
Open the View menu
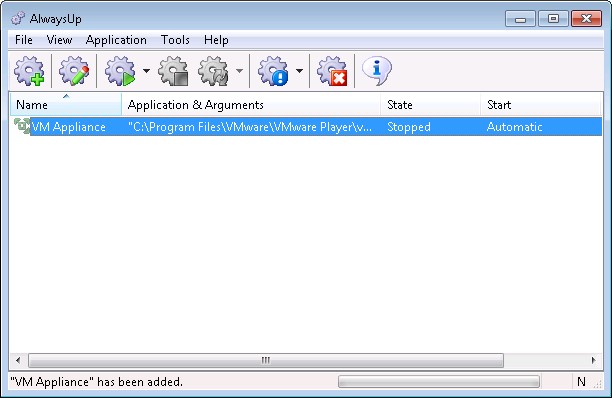click(x=59, y=40)
